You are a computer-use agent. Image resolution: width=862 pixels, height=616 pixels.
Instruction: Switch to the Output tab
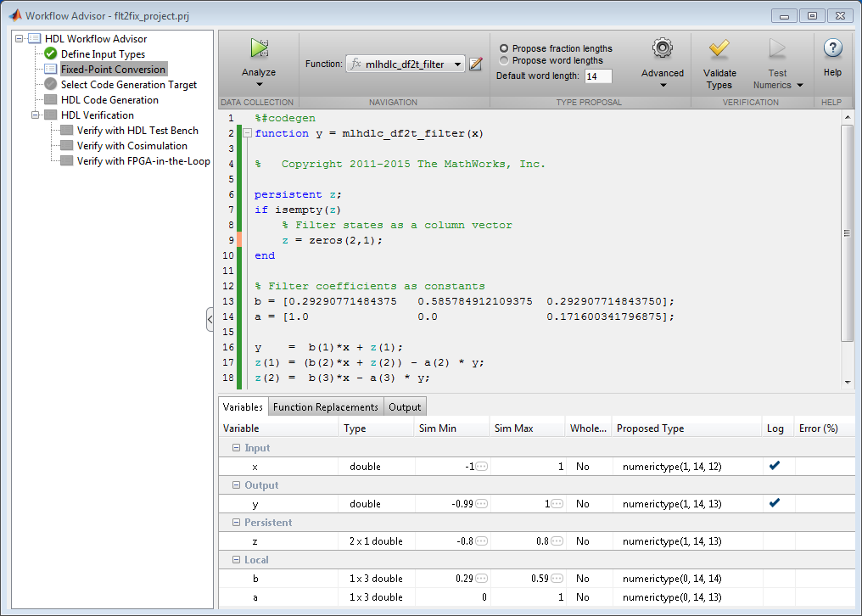pyautogui.click(x=405, y=407)
